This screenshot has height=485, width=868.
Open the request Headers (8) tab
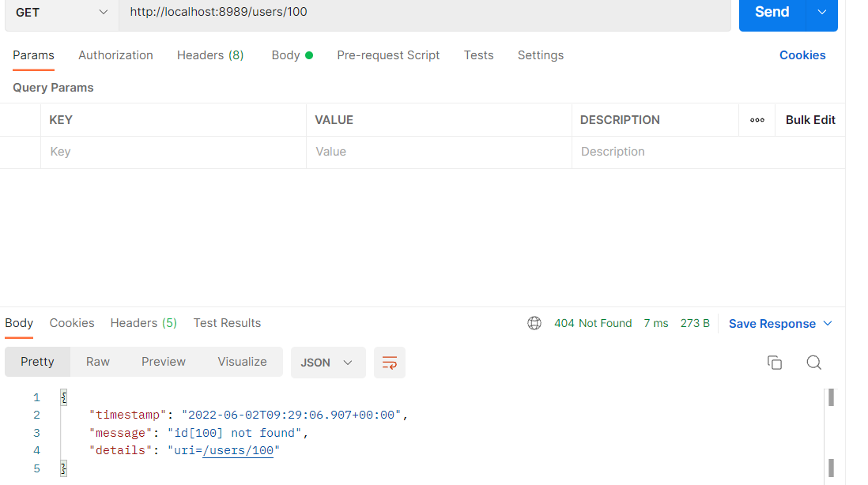pos(210,55)
